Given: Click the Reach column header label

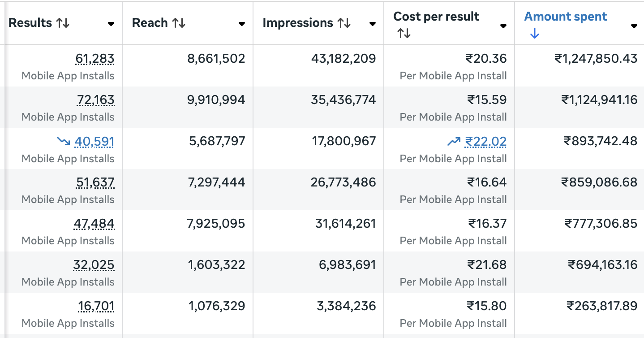Looking at the screenshot, I should click(x=150, y=23).
